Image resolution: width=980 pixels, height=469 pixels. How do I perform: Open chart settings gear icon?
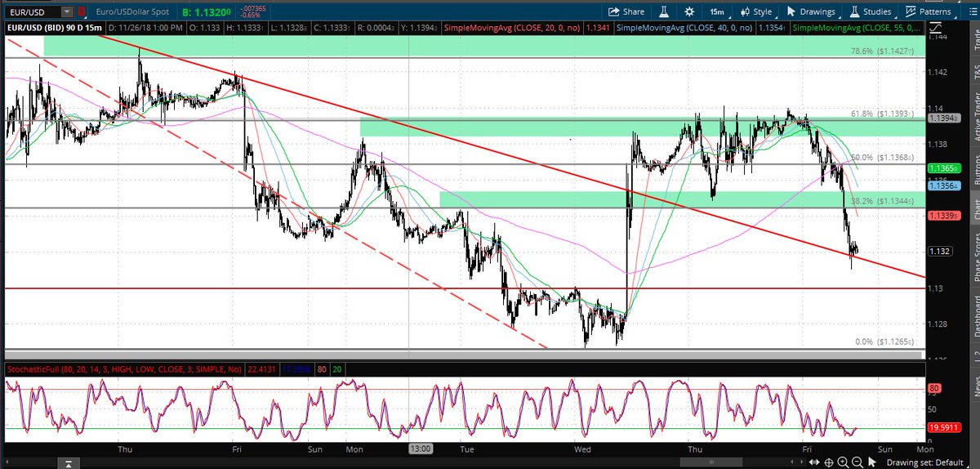pos(690,12)
